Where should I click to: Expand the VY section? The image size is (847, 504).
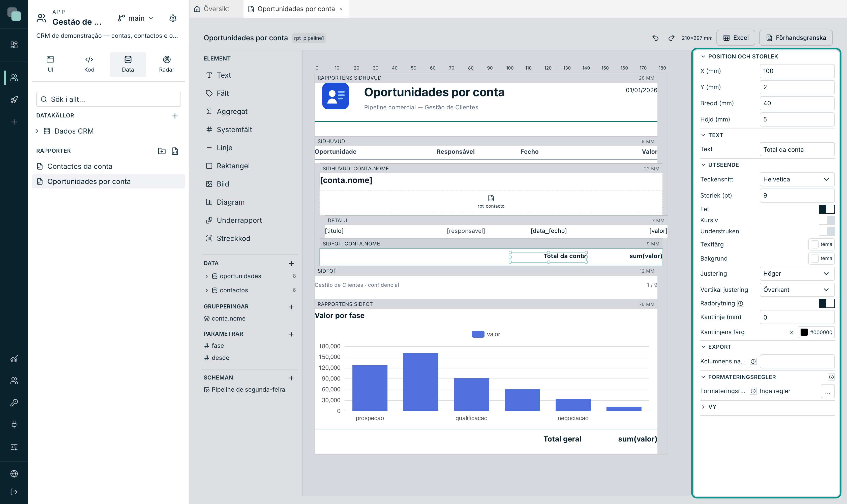tap(703, 407)
